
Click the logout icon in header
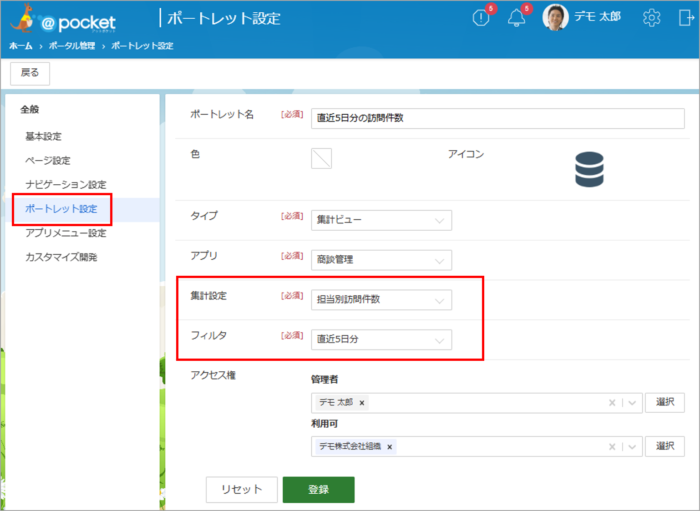[686, 18]
